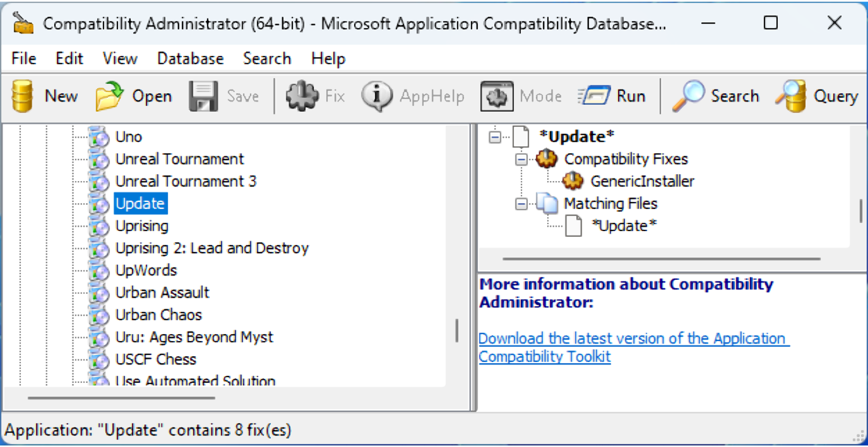
Task: Click the icon beside Uno
Action: click(99, 137)
